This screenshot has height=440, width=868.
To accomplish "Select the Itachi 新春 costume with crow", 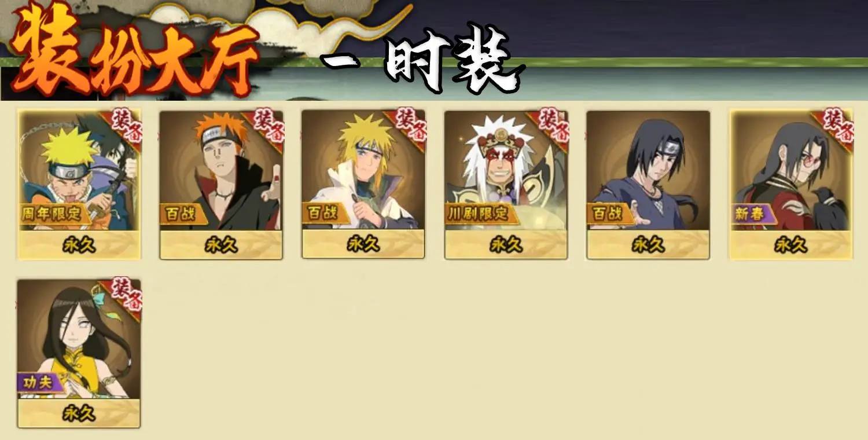I will (x=790, y=185).
